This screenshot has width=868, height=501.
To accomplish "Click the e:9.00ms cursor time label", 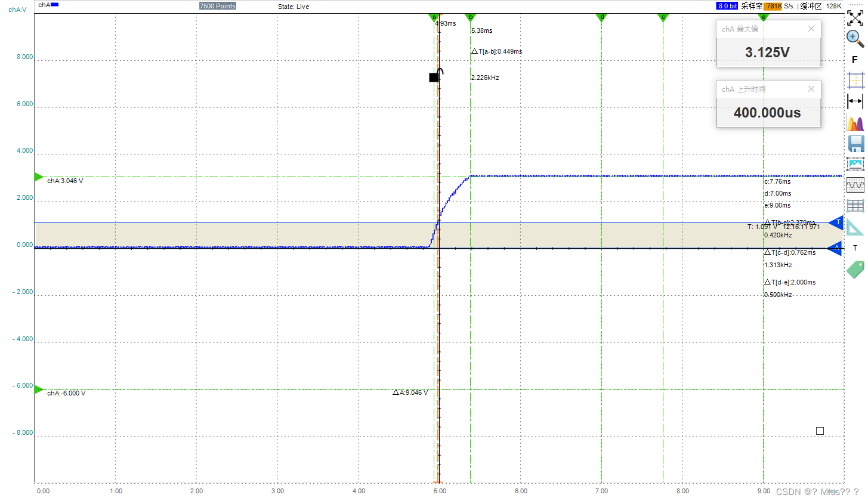I will (777, 205).
